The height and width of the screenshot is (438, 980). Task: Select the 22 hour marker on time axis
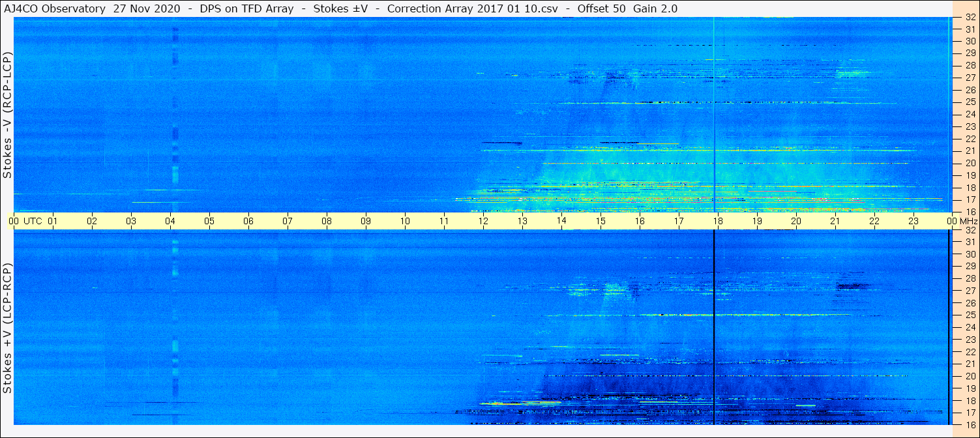874,221
